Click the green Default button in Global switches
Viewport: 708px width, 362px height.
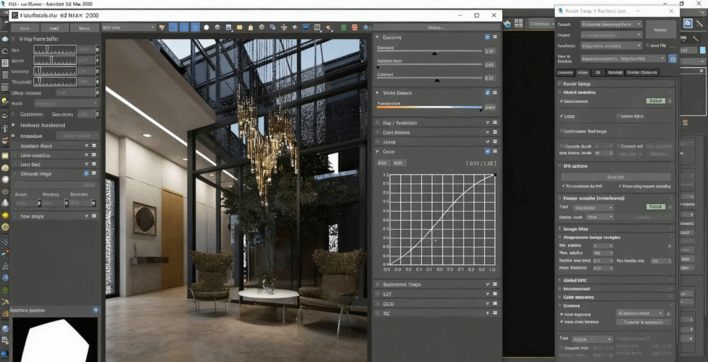pos(656,101)
